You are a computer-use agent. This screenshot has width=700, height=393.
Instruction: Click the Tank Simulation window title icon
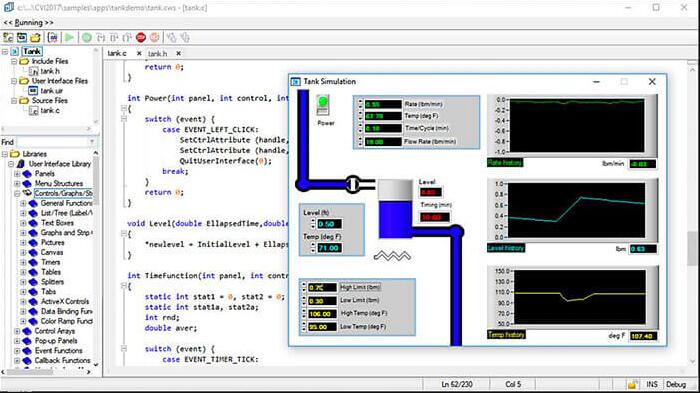click(x=296, y=81)
